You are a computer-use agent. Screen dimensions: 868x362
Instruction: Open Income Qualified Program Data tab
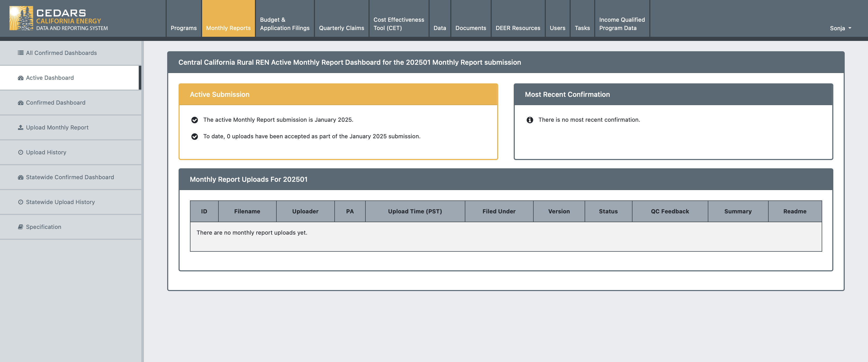(622, 24)
